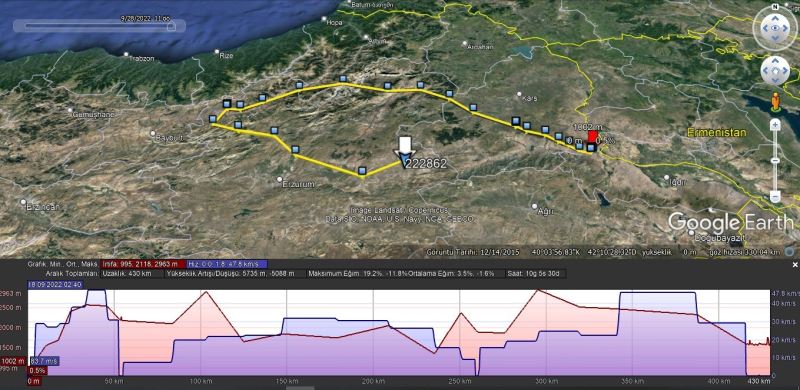Click the look-left arrow beside the eye icon

[764, 28]
